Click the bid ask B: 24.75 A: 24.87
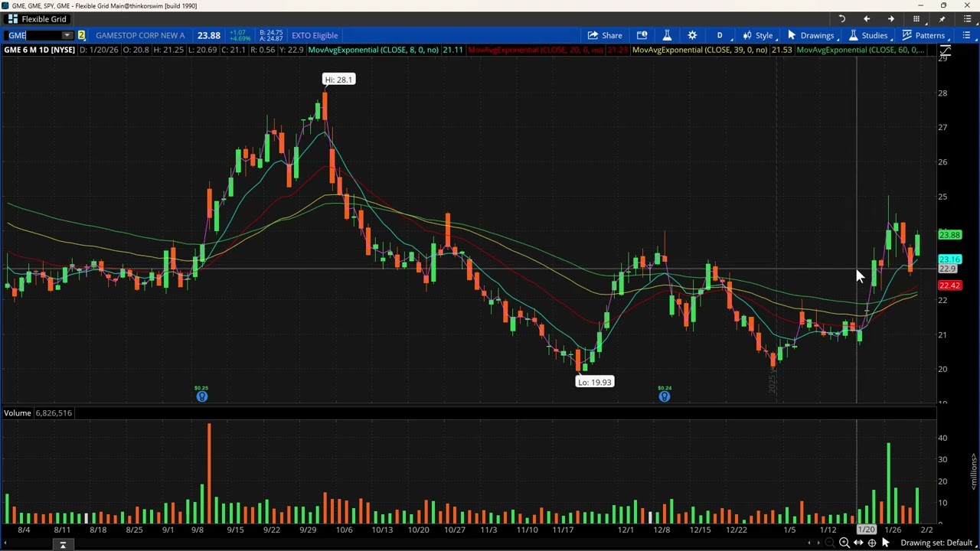This screenshot has width=980, height=551. point(272,35)
